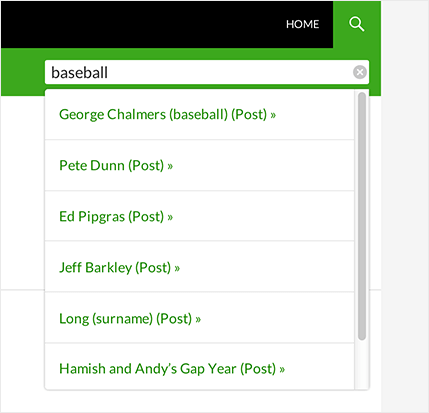Clear the search field with the X icon
Image resolution: width=429 pixels, height=413 pixels.
pyautogui.click(x=360, y=72)
